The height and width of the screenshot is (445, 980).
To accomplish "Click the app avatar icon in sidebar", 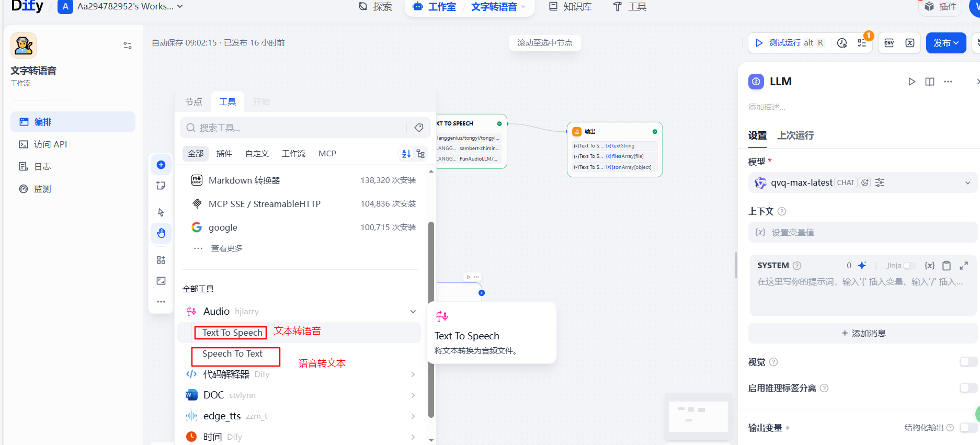I will pyautogui.click(x=24, y=45).
